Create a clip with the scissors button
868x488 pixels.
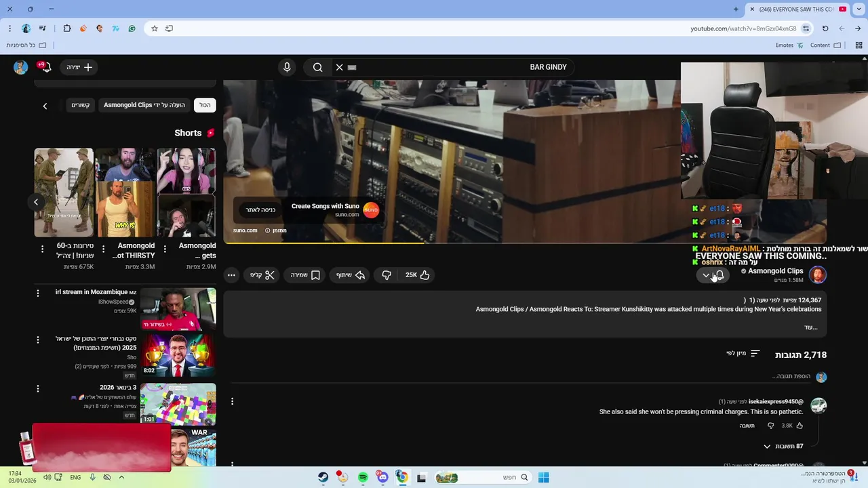coord(262,274)
